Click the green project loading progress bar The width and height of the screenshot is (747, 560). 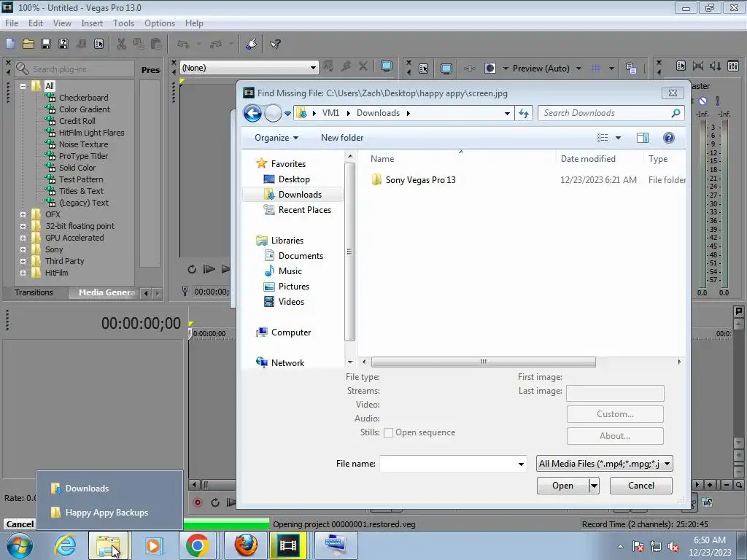(x=226, y=524)
